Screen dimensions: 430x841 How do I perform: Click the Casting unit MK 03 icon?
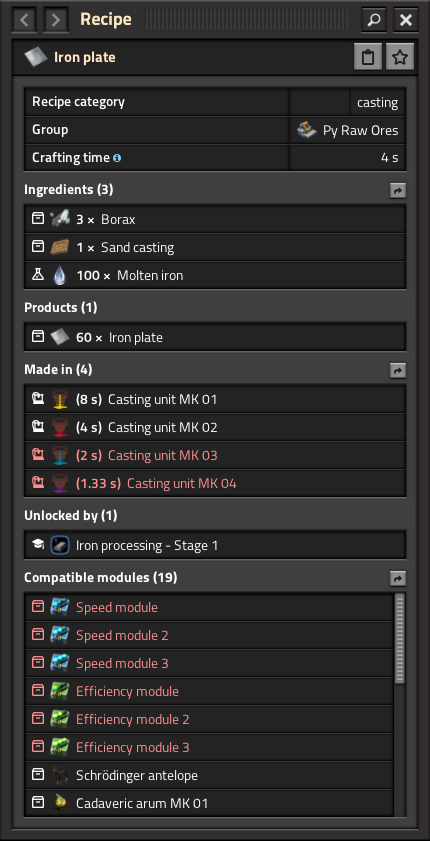(x=60, y=455)
